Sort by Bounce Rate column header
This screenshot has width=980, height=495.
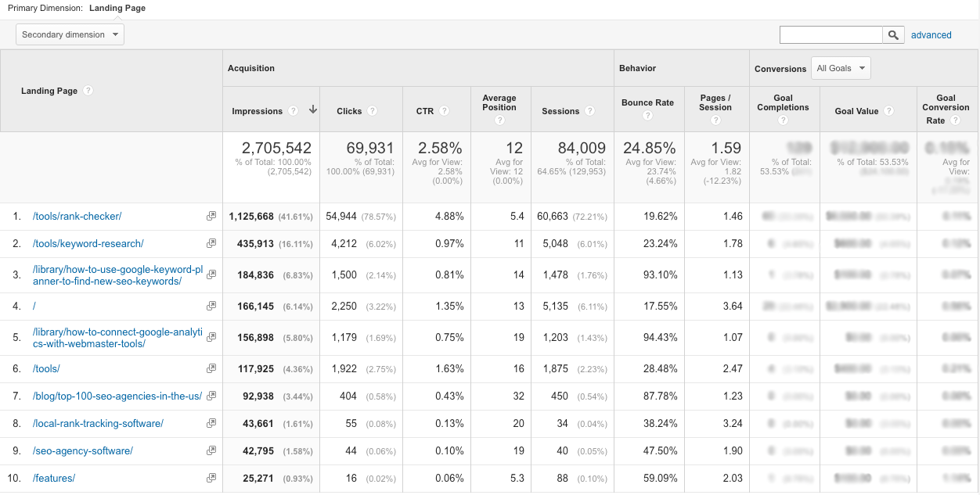(x=647, y=102)
